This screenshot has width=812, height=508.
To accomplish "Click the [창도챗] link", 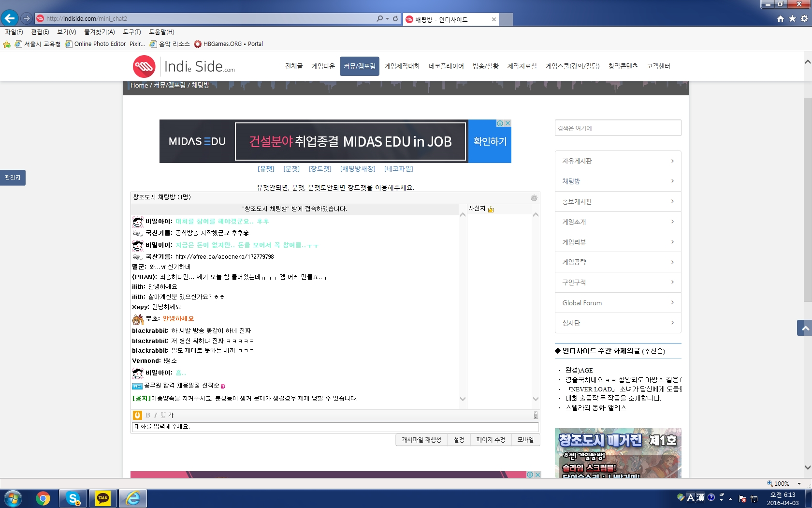I will (320, 169).
